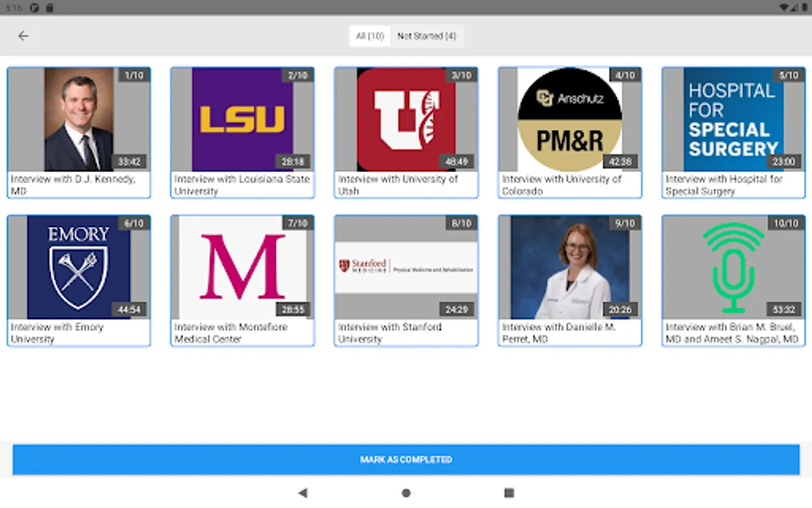
Task: Open the LSU logo thumbnail
Action: pyautogui.click(x=242, y=120)
